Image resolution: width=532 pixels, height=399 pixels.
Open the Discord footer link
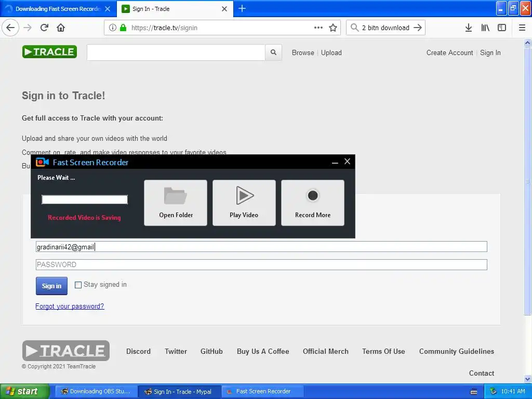click(138, 351)
